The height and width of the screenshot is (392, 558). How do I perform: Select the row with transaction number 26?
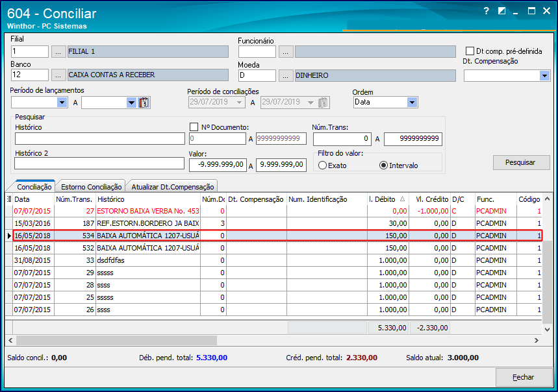point(277,310)
